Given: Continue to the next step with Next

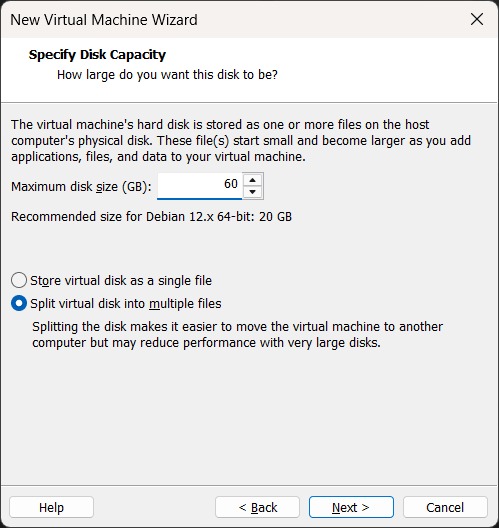Looking at the screenshot, I should (351, 507).
